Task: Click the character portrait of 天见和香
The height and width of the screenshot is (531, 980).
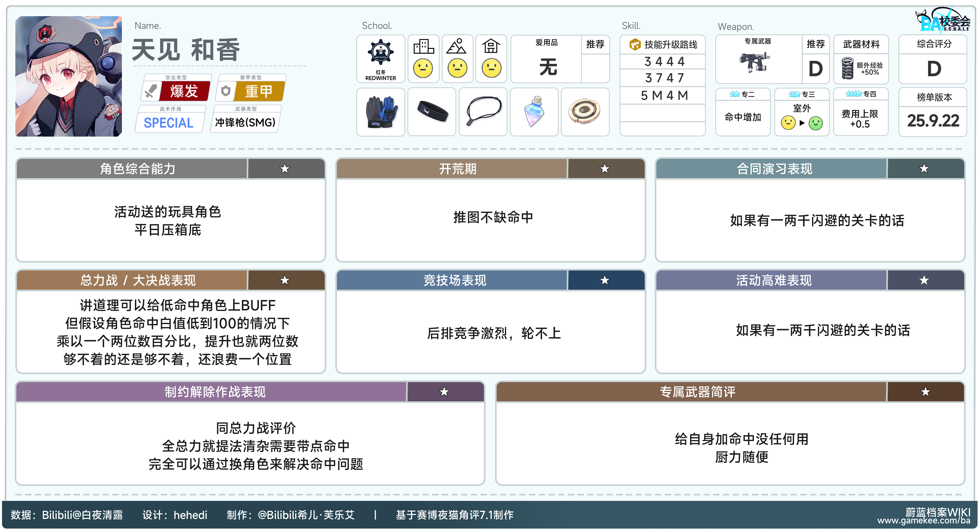Action: tap(69, 76)
